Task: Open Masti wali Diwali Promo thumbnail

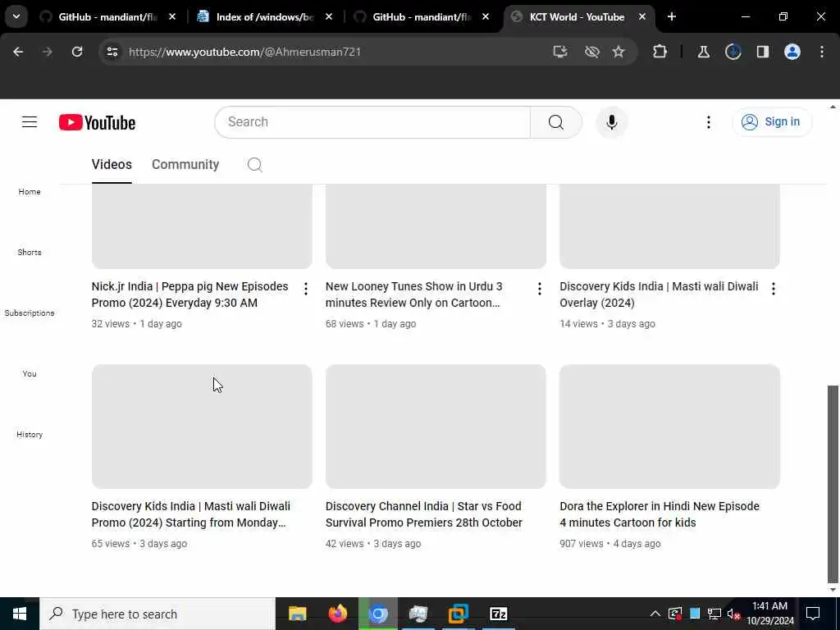Action: tap(202, 427)
